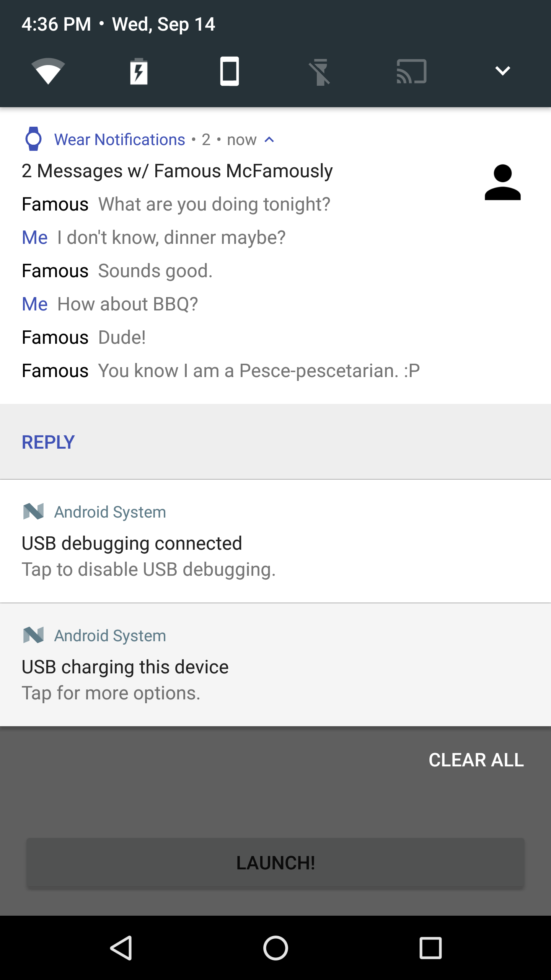Tap REPLY on the message notification

(47, 442)
